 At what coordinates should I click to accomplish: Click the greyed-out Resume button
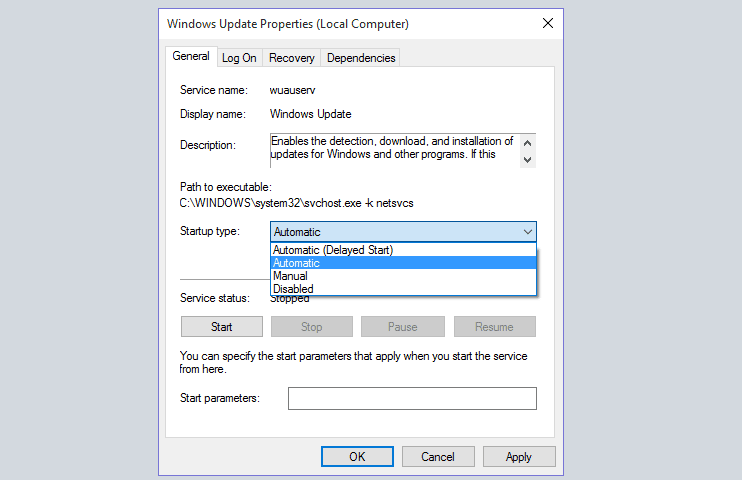click(x=495, y=327)
